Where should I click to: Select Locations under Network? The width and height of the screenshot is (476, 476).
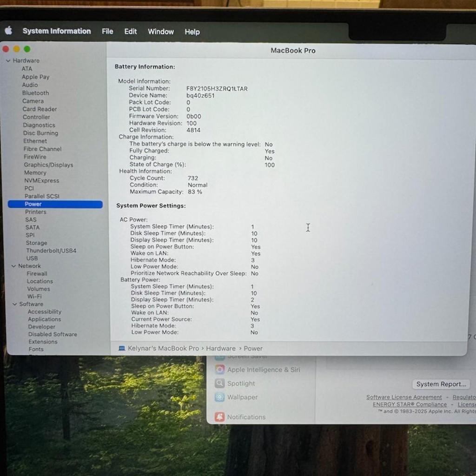click(x=40, y=281)
